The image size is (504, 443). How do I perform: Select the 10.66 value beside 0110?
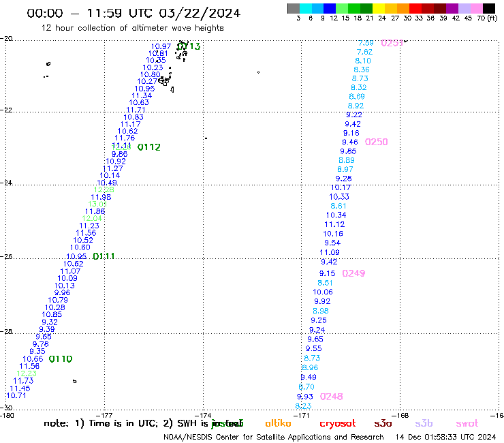pyautogui.click(x=33, y=359)
